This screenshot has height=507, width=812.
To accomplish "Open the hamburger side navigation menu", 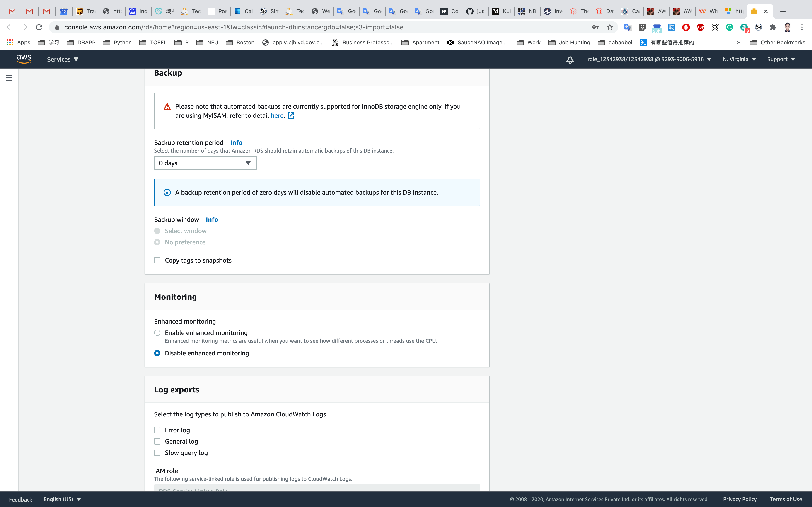I will 9,78.
